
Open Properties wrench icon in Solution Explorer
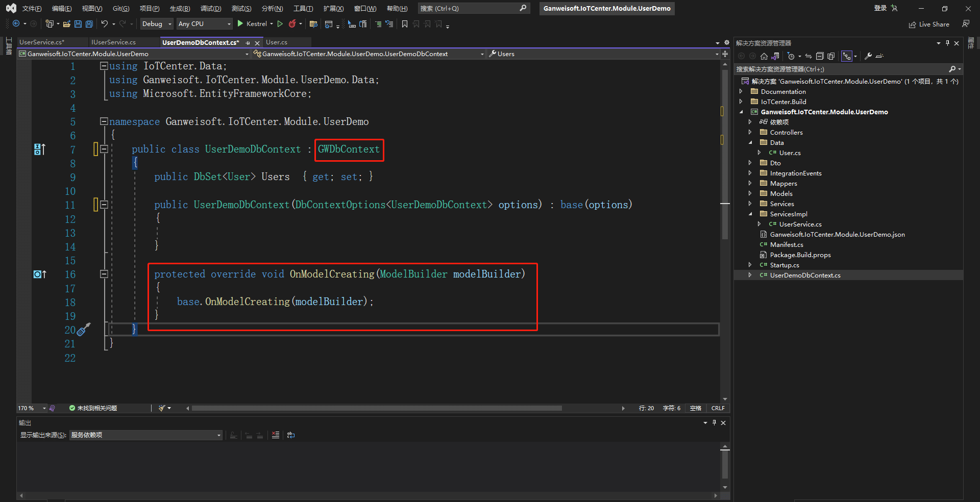tap(868, 56)
